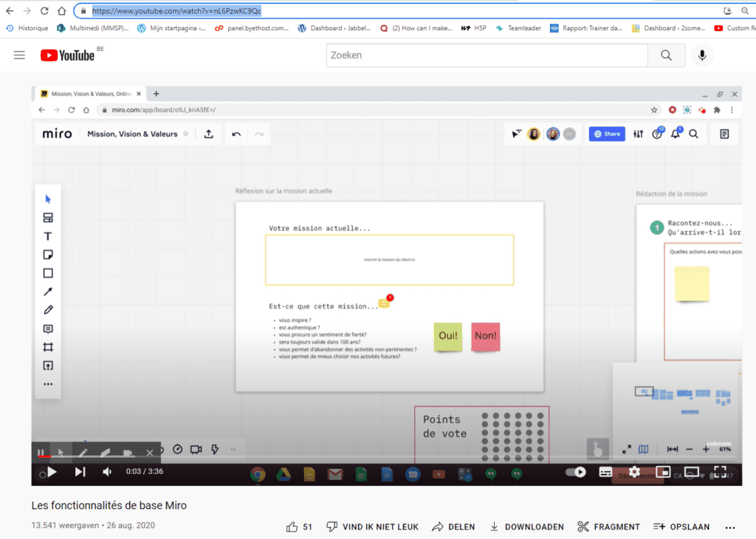The image size is (756, 539).
Task: Open the Miro activities lightning bolt icon
Action: (215, 449)
